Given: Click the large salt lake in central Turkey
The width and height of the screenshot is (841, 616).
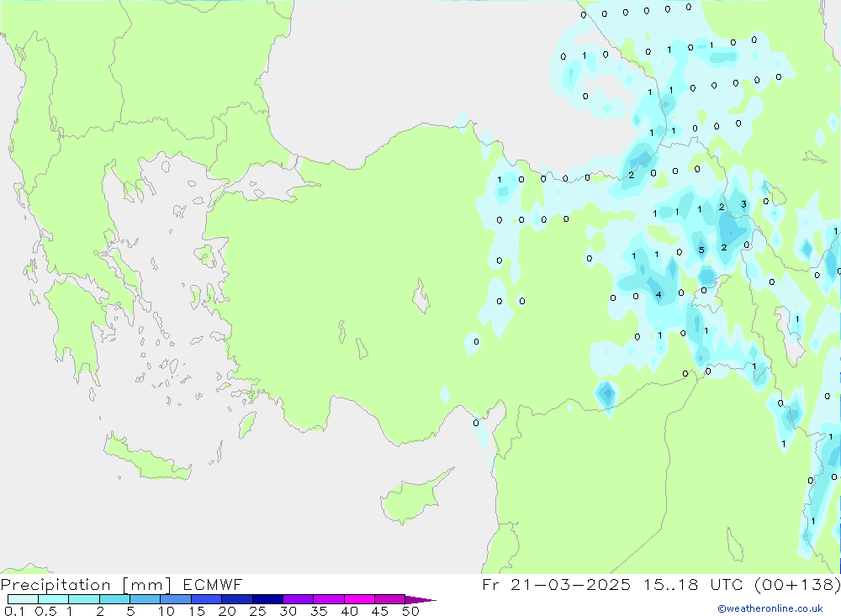Looking at the screenshot, I should coord(420,297).
